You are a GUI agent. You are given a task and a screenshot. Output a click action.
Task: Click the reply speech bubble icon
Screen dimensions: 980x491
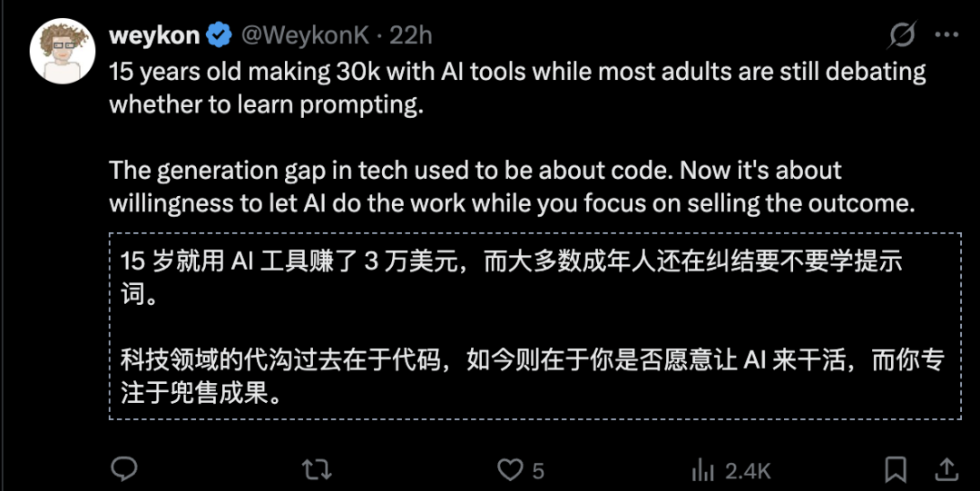click(x=123, y=468)
